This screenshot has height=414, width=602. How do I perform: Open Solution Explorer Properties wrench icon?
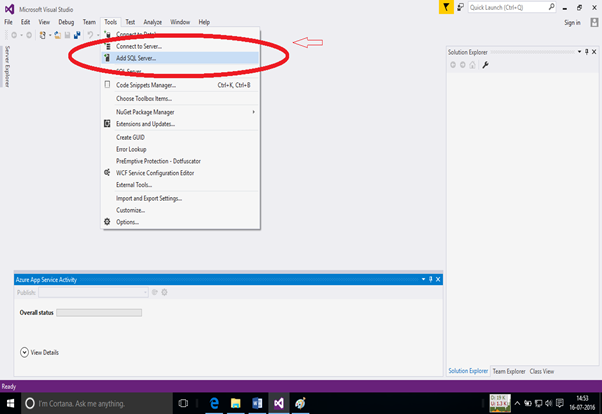(x=485, y=65)
